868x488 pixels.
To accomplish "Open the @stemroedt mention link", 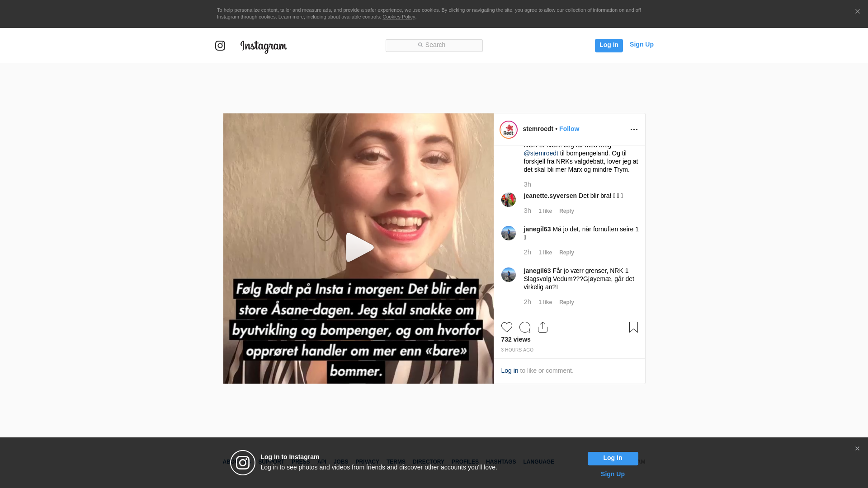I will (x=541, y=153).
